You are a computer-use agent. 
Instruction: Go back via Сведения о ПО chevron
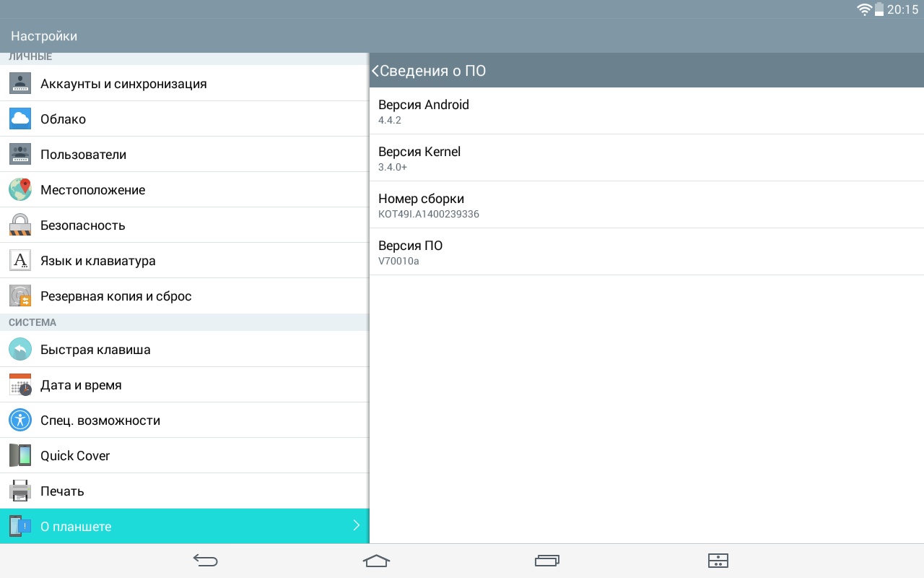[x=375, y=71]
